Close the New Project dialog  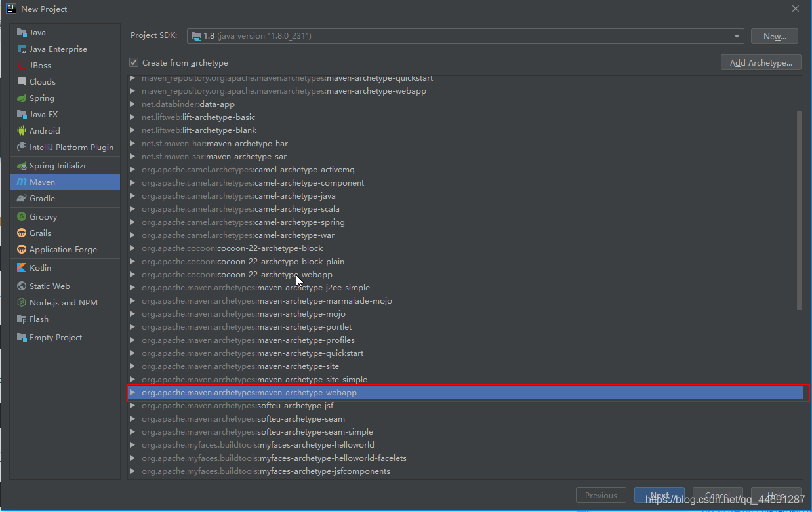(x=795, y=9)
